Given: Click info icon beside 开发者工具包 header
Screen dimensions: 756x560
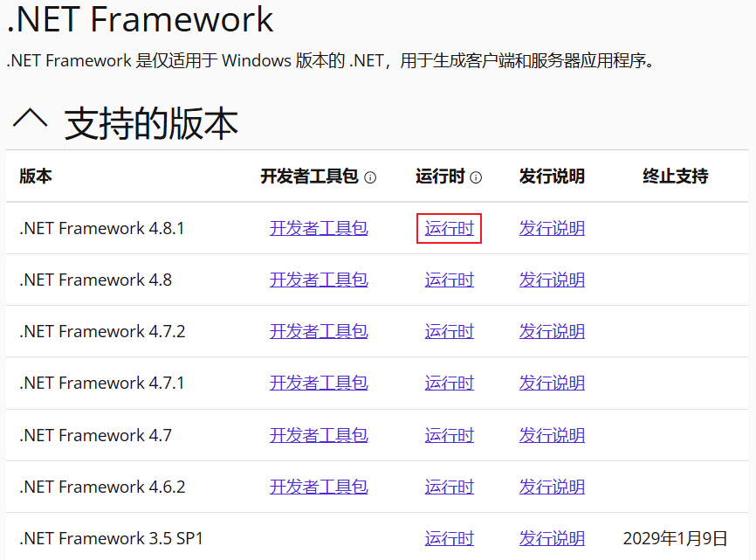Looking at the screenshot, I should [370, 177].
